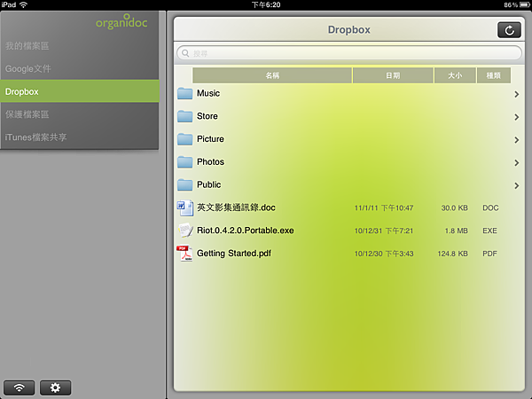The image size is (532, 399).
Task: Click the date 10/12/31 下午7:21
Action: coord(384,231)
